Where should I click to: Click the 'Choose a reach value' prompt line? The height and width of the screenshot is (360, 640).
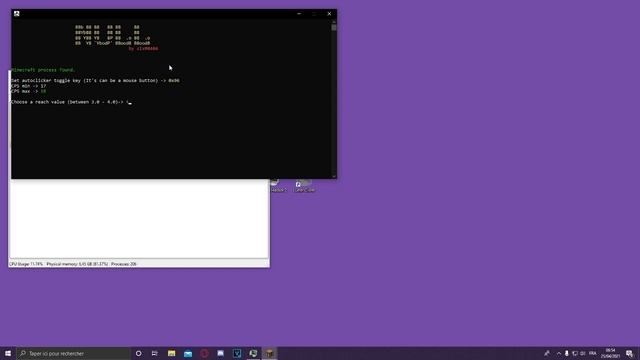click(x=70, y=102)
